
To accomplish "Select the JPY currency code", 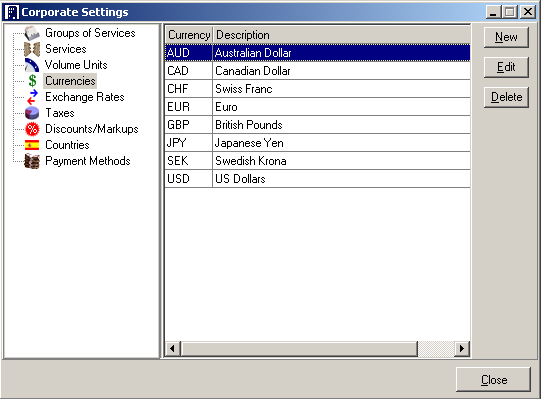I will (189, 143).
